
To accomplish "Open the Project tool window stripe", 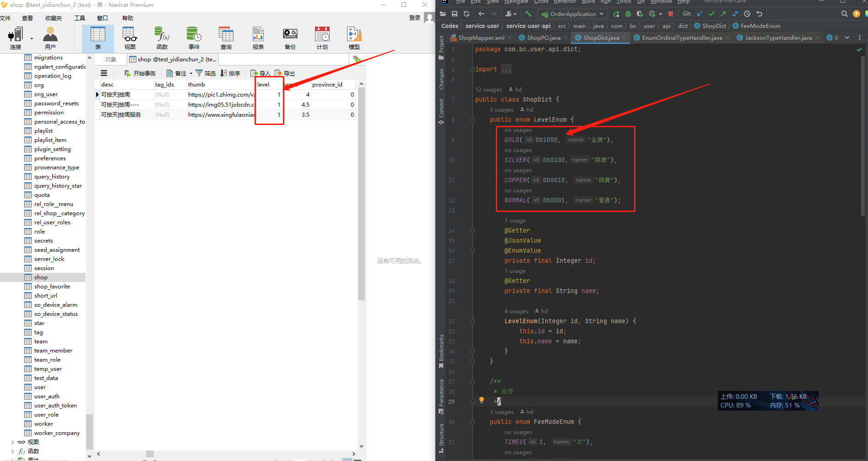I will [x=441, y=47].
